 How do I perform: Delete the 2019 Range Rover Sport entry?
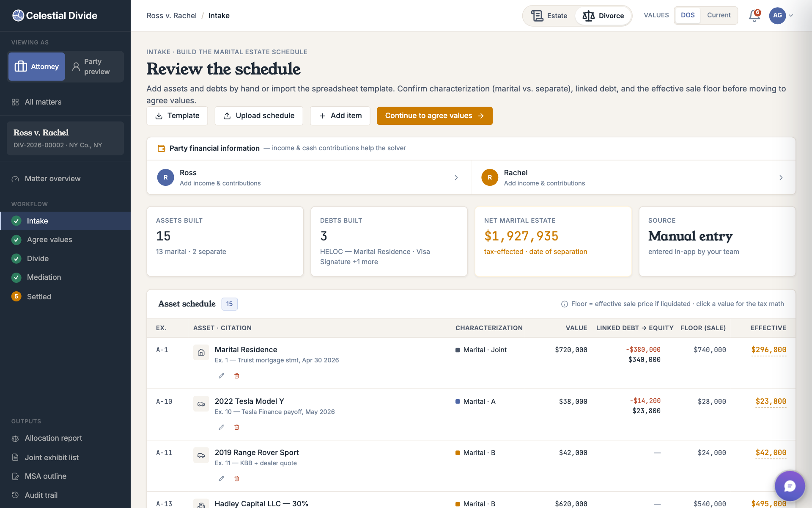(237, 478)
